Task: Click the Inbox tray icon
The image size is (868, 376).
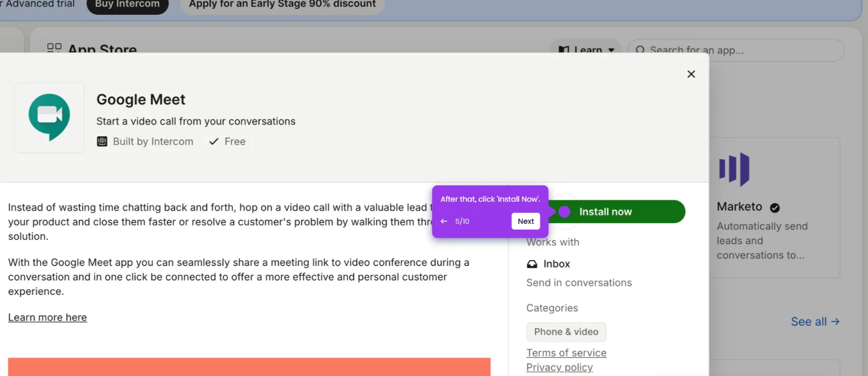Action: pyautogui.click(x=532, y=264)
